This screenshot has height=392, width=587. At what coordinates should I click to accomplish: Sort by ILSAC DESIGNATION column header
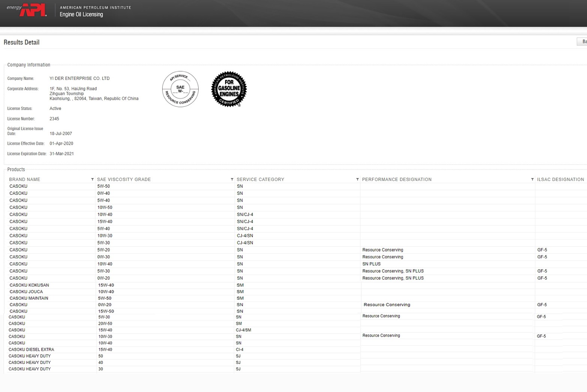pyautogui.click(x=560, y=180)
